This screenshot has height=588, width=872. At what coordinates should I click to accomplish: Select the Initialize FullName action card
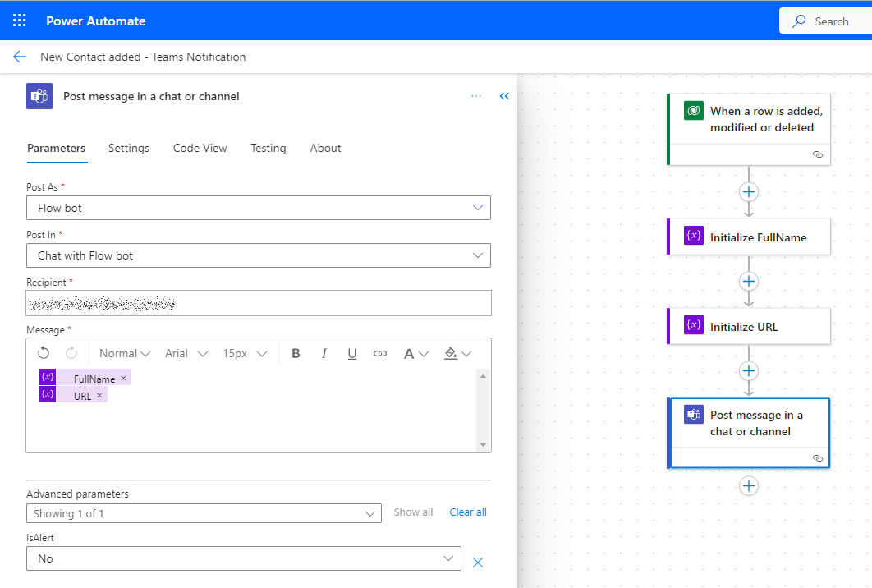[749, 237]
